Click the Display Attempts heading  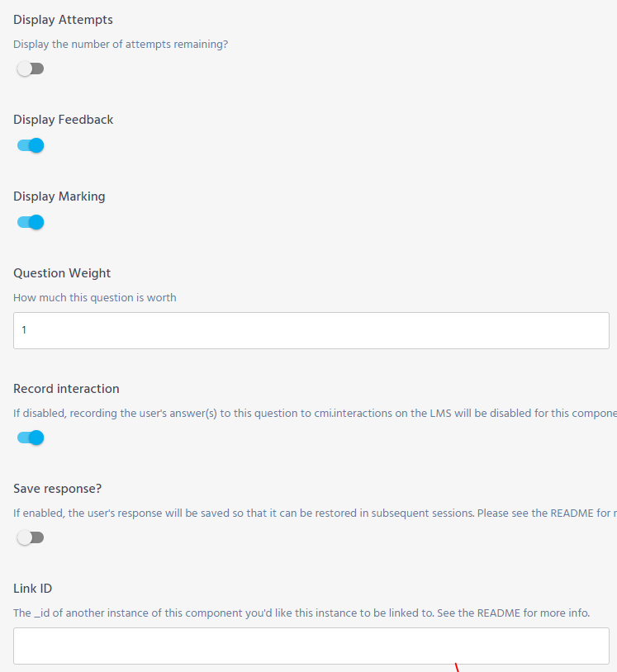(63, 20)
